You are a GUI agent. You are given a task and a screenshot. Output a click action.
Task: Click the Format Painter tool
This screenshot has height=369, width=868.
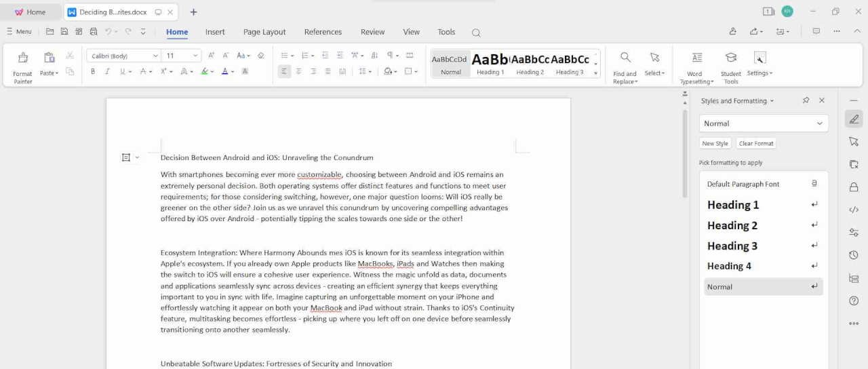(x=23, y=68)
